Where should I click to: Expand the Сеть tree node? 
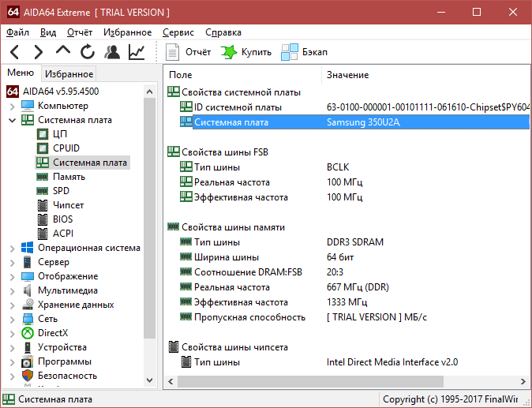[12, 319]
